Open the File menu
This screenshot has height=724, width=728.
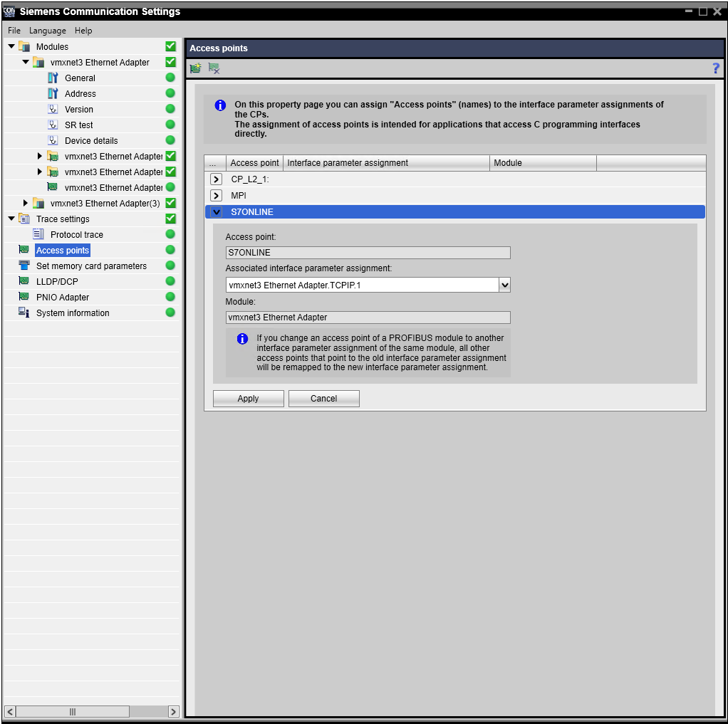[x=14, y=31]
